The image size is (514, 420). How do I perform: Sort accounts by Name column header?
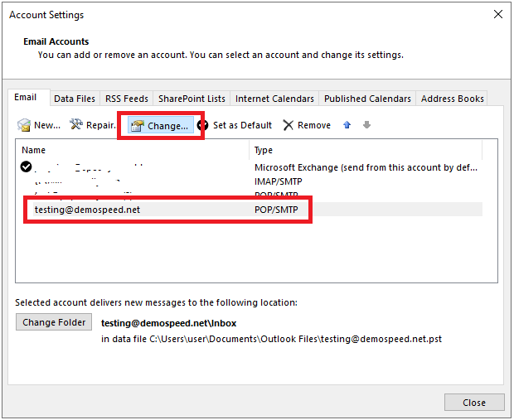pos(133,150)
